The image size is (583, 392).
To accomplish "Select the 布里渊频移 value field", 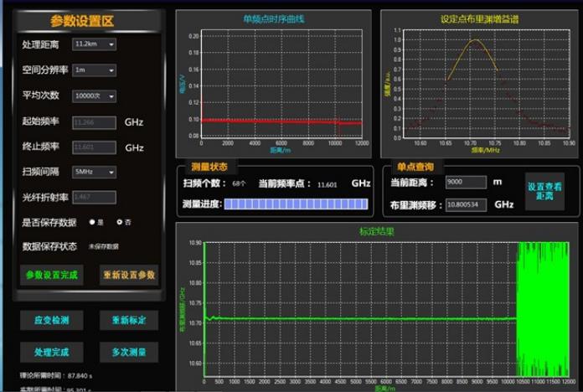I will point(466,204).
